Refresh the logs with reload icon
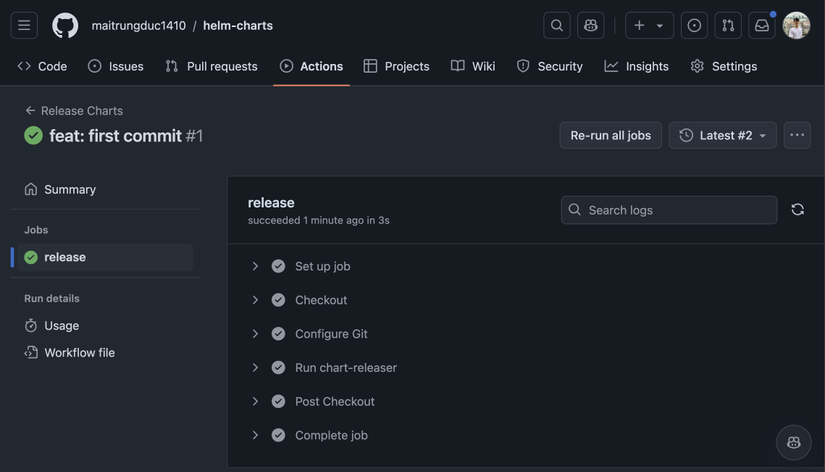The image size is (825, 472). coord(797,209)
